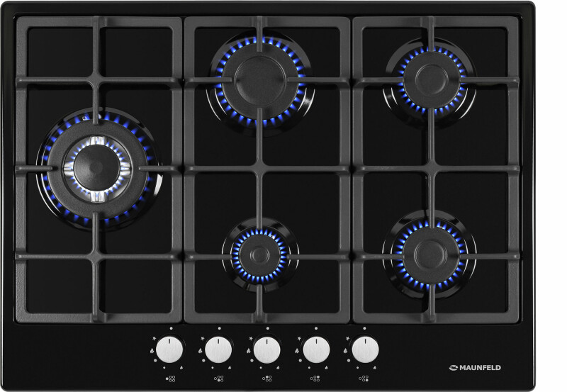567x392 pixels.
Task: Click the off-position dot above rightmost knob
Action: coord(364,328)
